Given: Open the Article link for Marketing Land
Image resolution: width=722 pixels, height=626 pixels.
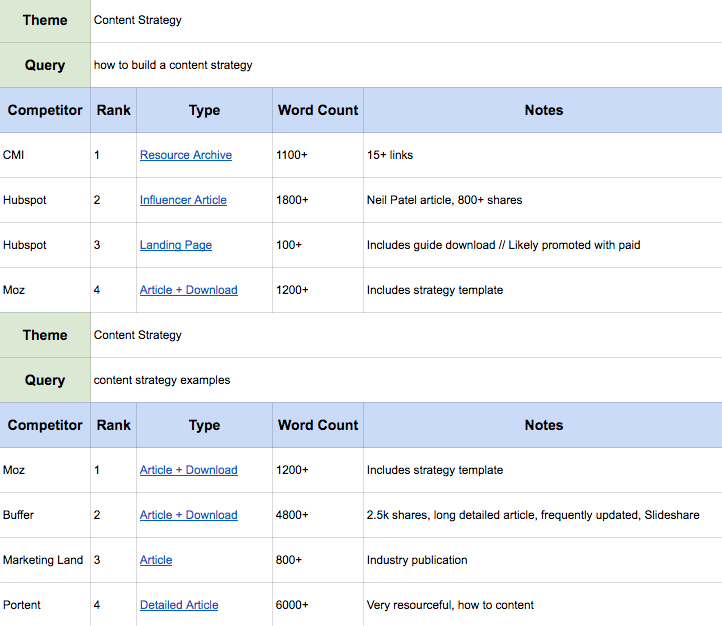Looking at the screenshot, I should (156, 560).
